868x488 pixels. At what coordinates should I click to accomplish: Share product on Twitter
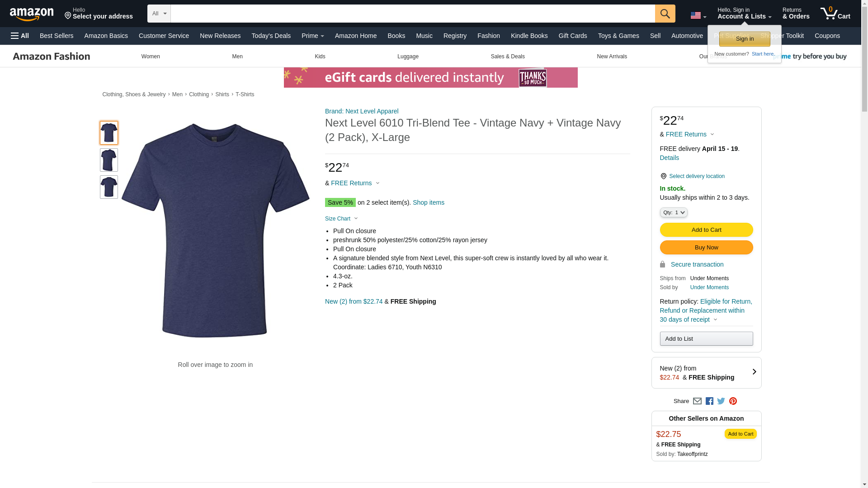pos(721,401)
